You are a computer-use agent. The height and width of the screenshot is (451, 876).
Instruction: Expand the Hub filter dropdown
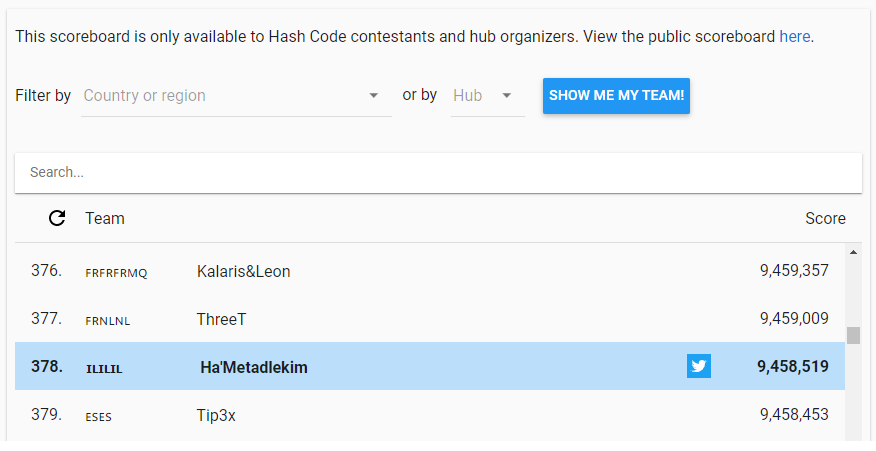(x=487, y=96)
